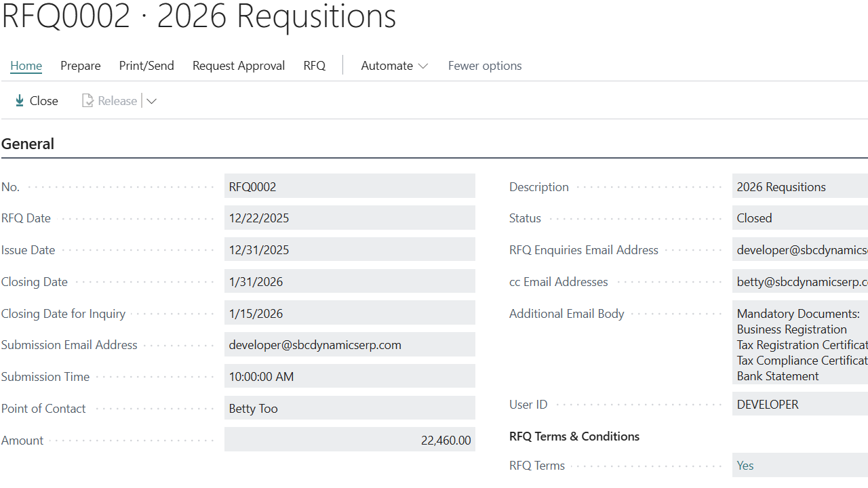Switch to the Prepare tab
Image resolution: width=868 pixels, height=488 pixels.
pos(80,65)
